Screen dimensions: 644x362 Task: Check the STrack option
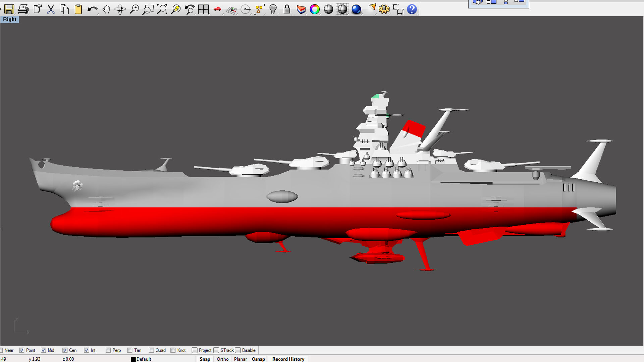click(216, 350)
